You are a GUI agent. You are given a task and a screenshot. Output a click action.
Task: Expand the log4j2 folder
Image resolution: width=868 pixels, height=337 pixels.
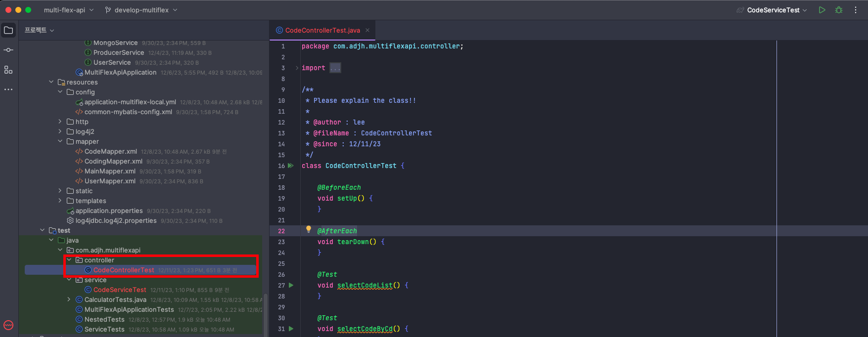[x=60, y=131]
